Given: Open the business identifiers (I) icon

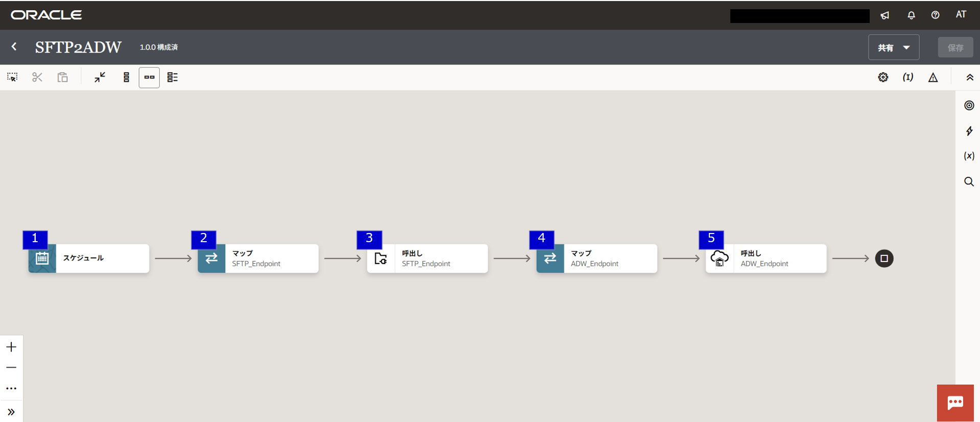Looking at the screenshot, I should pos(908,77).
